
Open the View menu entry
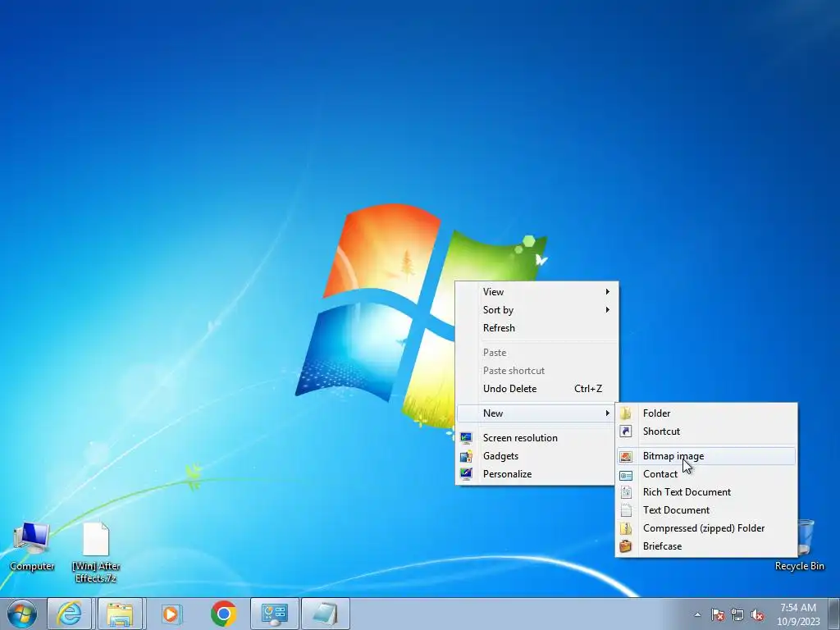[536, 291]
